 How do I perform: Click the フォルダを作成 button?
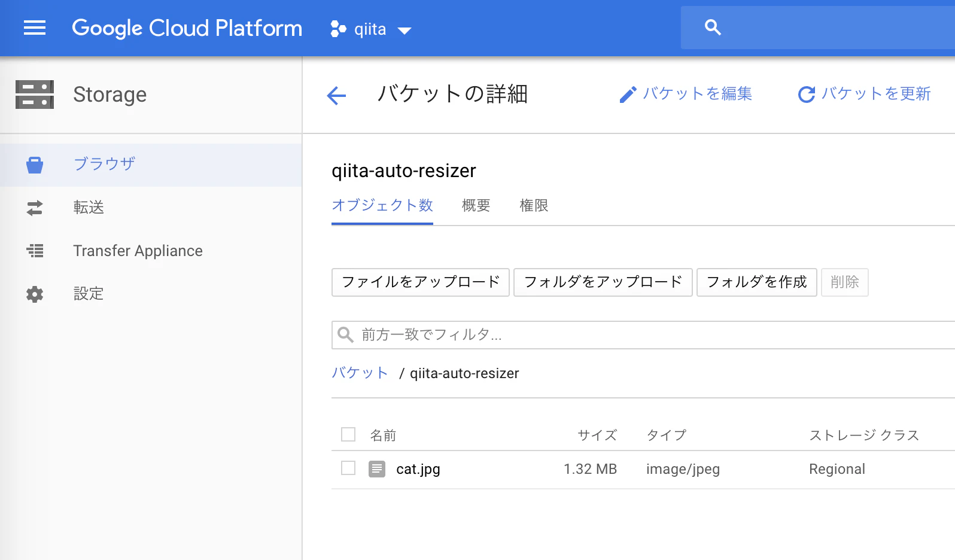point(757,282)
